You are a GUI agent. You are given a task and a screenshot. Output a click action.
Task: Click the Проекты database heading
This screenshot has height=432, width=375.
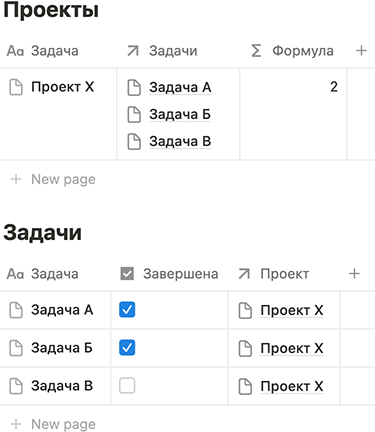point(51,10)
